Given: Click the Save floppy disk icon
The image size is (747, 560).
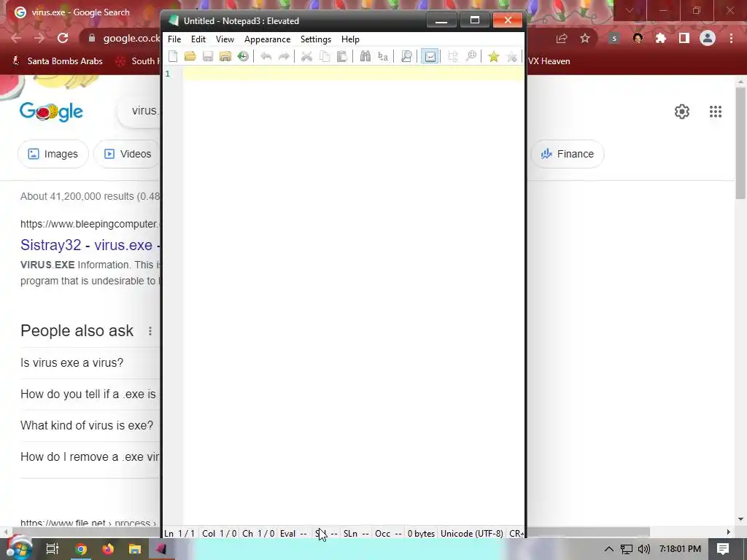Looking at the screenshot, I should click(208, 56).
